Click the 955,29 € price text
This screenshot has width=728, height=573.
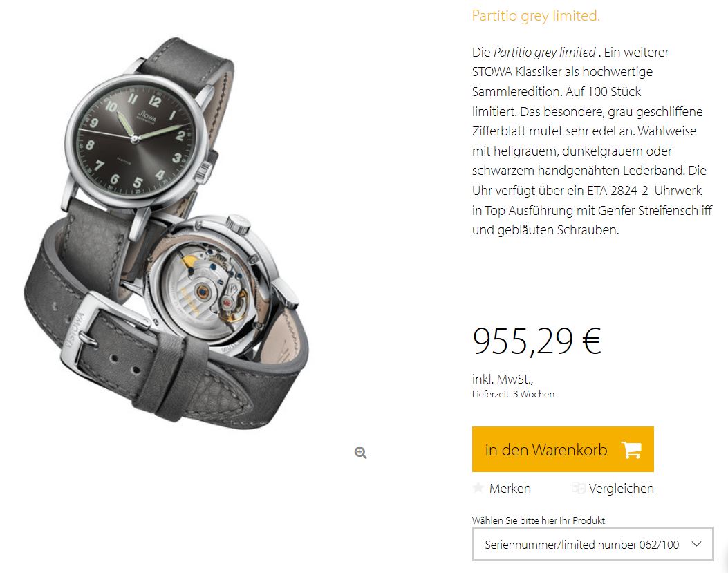pyautogui.click(x=536, y=341)
